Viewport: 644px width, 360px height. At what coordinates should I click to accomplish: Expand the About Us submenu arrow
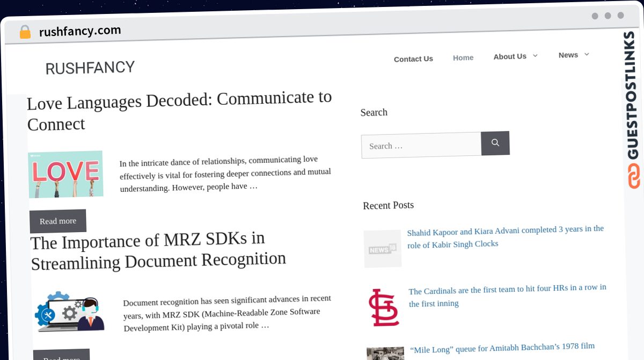point(535,55)
